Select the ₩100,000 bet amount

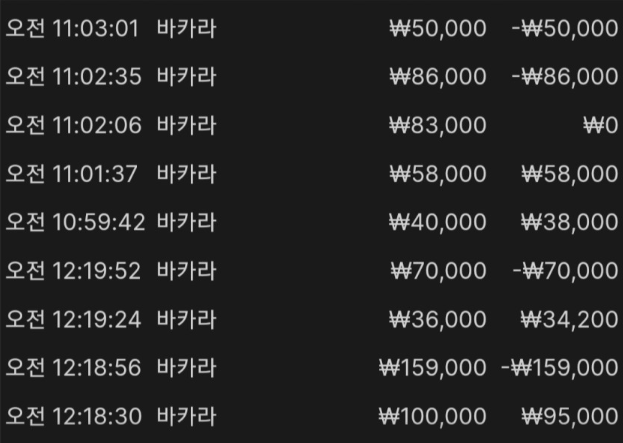[432, 417]
